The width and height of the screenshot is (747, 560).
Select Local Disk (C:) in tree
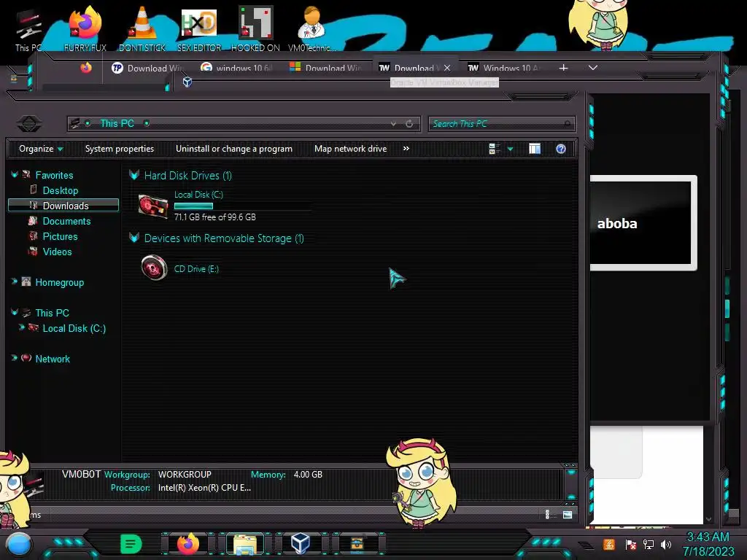(x=74, y=328)
